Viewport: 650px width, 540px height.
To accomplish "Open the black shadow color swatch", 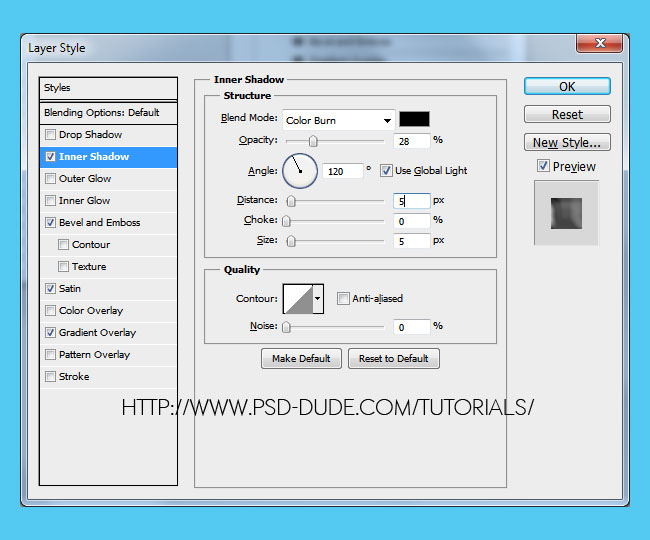I will pyautogui.click(x=414, y=119).
